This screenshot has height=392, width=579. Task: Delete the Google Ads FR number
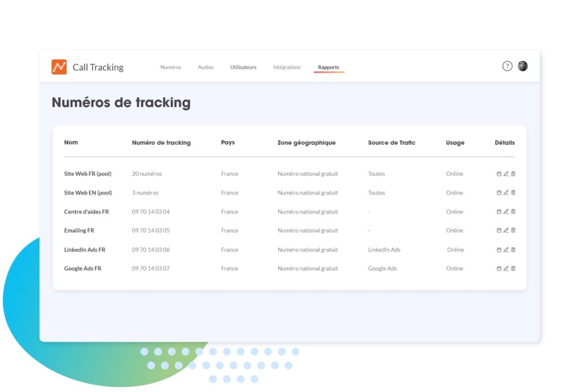point(513,268)
